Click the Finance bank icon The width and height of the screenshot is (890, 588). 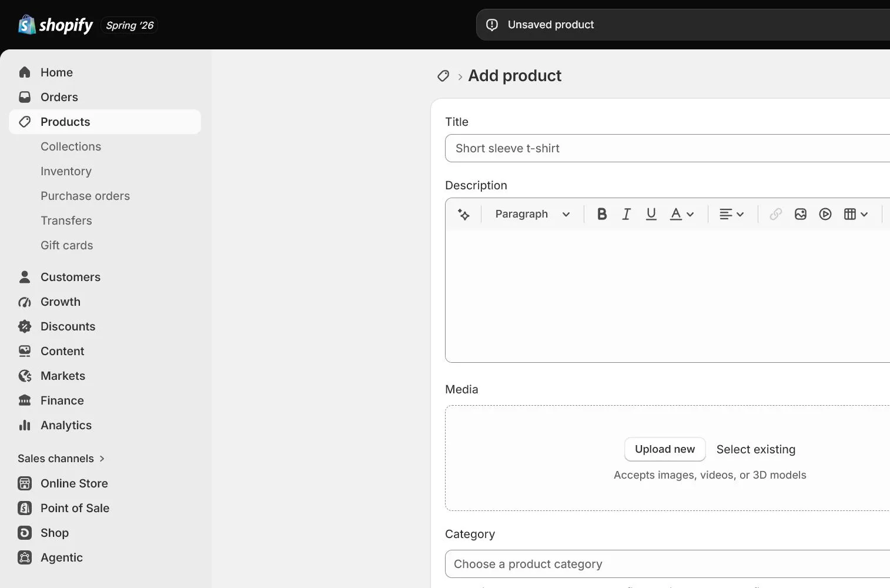click(x=25, y=400)
